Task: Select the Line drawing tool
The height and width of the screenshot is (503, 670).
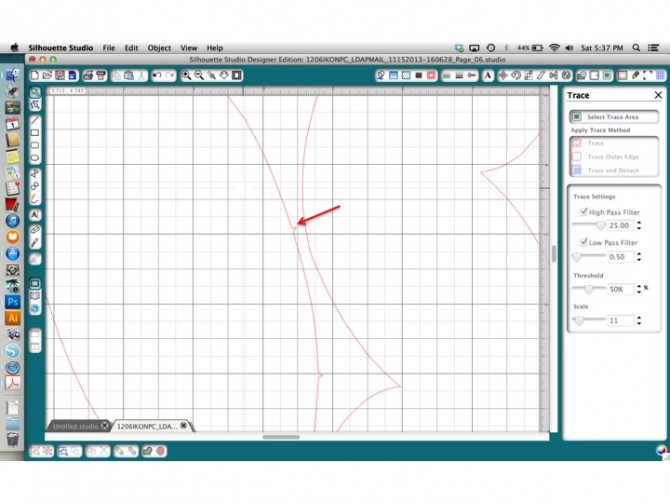Action: click(35, 121)
